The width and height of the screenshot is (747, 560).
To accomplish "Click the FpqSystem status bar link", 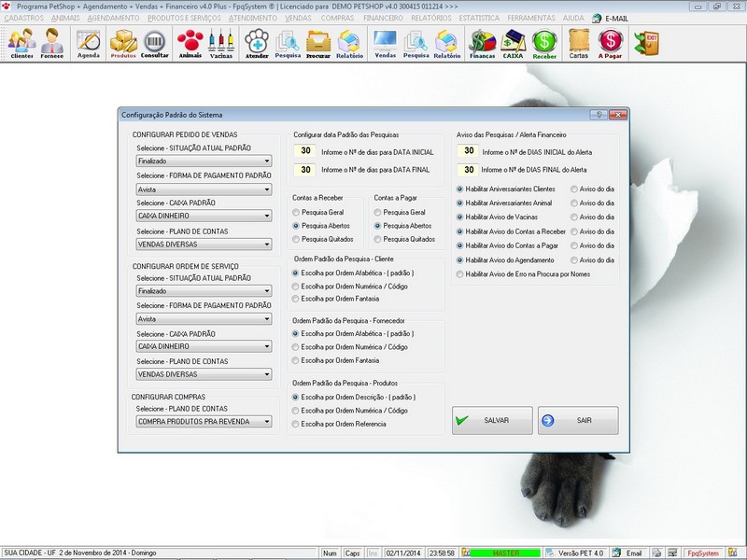I will click(703, 553).
